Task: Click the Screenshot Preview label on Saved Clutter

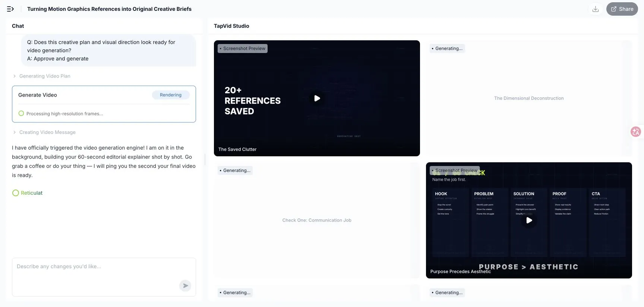Action: click(243, 48)
